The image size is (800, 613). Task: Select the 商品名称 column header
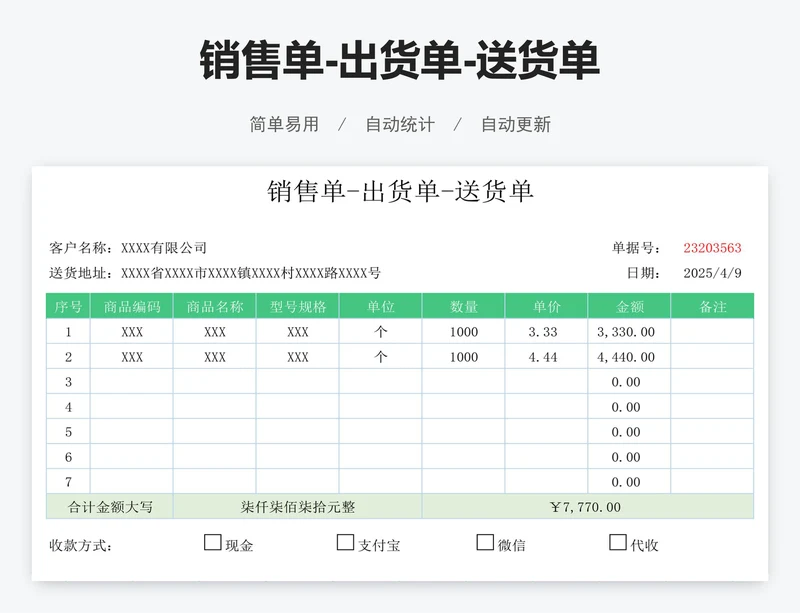[x=215, y=306]
